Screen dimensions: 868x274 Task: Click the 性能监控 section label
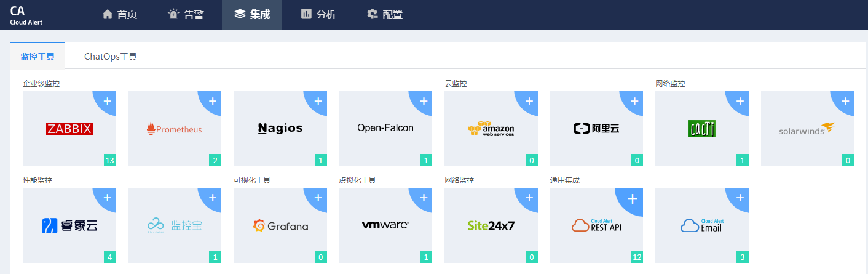click(x=37, y=180)
